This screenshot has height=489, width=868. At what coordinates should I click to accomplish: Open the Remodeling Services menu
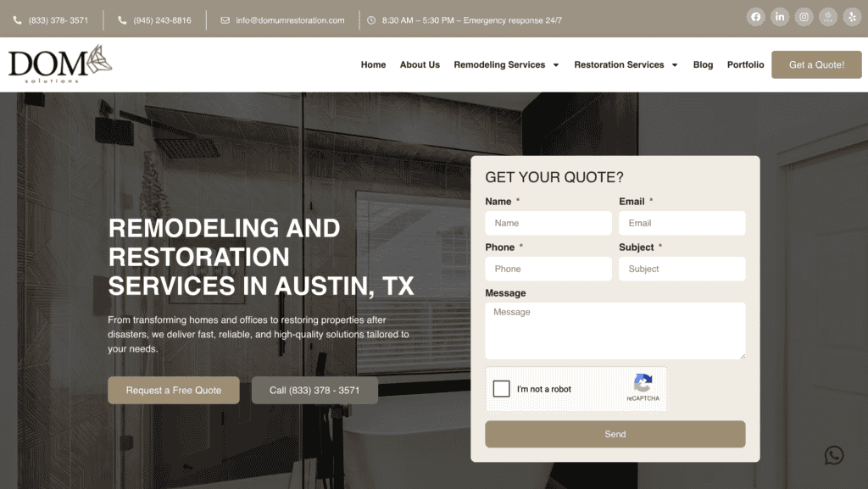499,64
